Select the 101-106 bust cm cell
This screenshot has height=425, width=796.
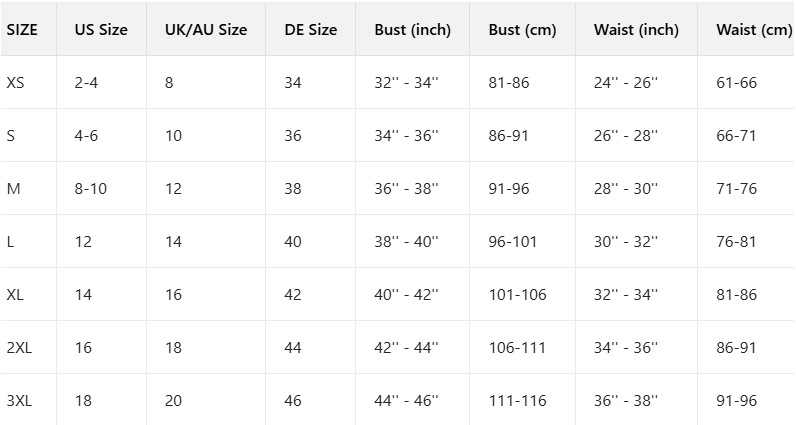pyautogui.click(x=517, y=295)
